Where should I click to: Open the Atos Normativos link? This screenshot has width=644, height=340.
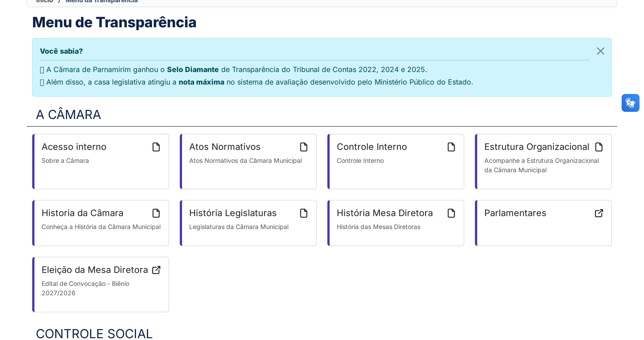(225, 147)
